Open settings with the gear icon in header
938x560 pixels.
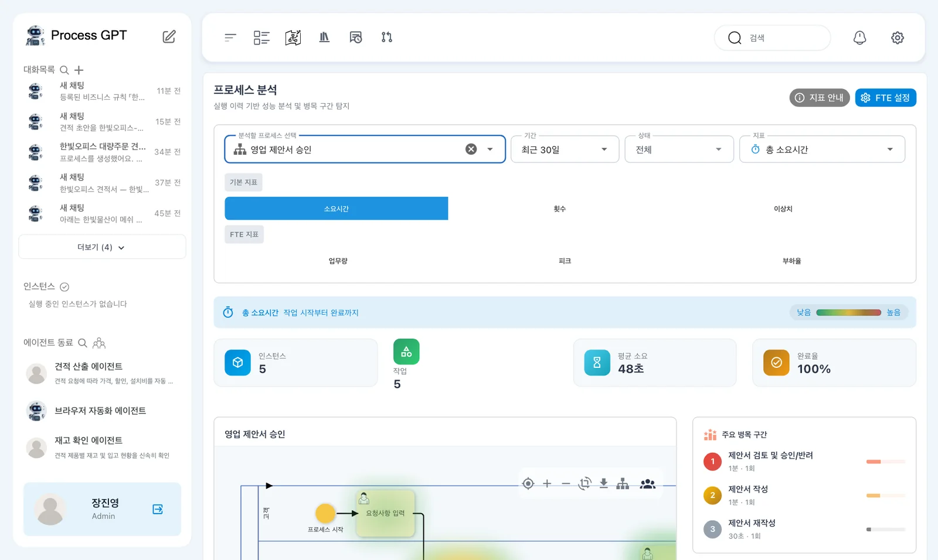(898, 37)
